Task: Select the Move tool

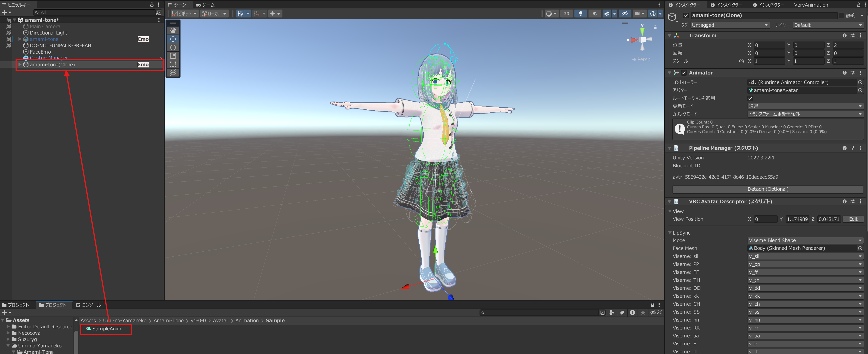Action: pyautogui.click(x=173, y=39)
